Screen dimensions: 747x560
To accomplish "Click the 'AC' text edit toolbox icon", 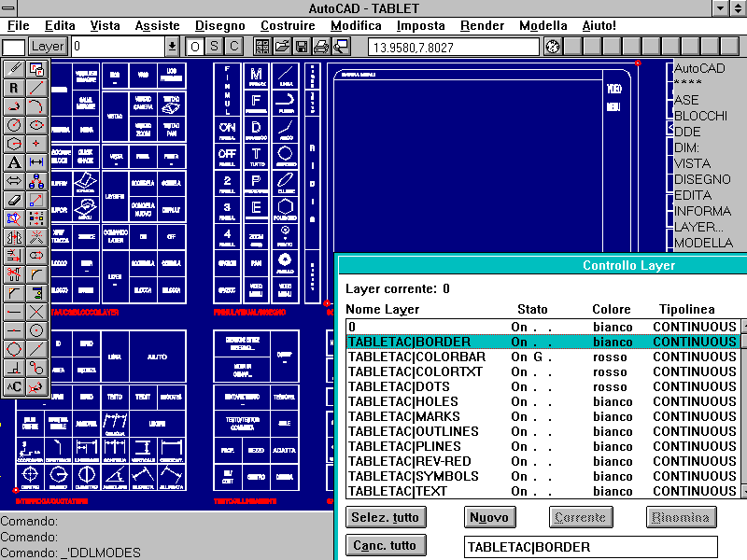I will (14, 386).
